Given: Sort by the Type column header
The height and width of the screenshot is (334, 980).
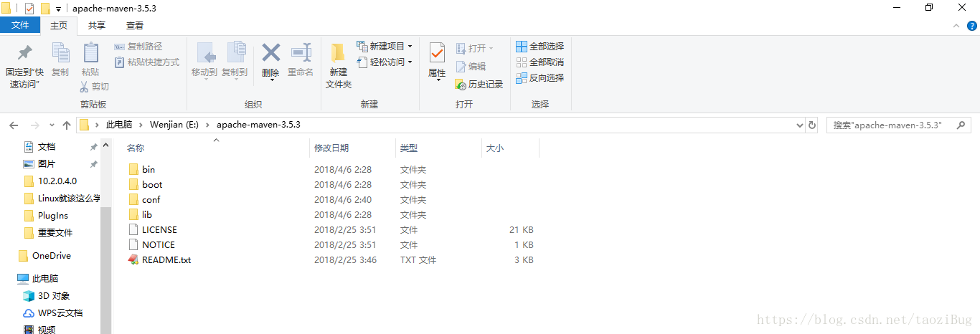Looking at the screenshot, I should click(x=438, y=148).
